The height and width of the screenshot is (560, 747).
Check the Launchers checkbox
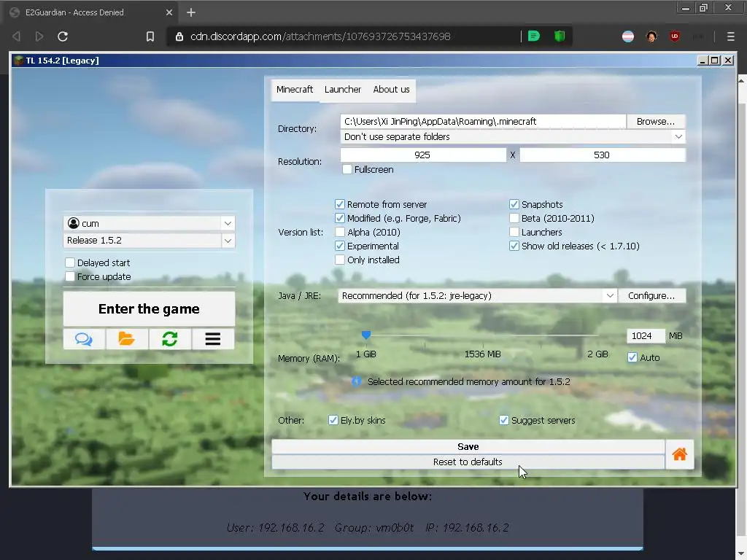[x=514, y=232]
